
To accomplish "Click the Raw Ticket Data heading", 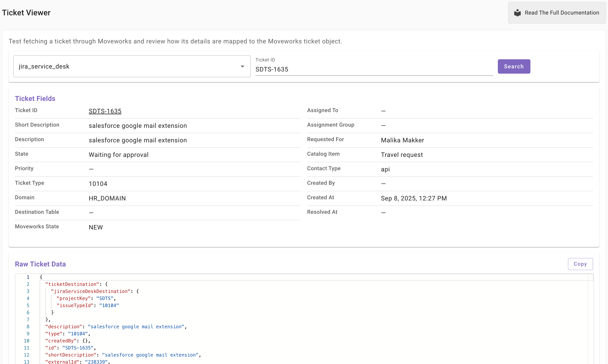I will click(40, 264).
